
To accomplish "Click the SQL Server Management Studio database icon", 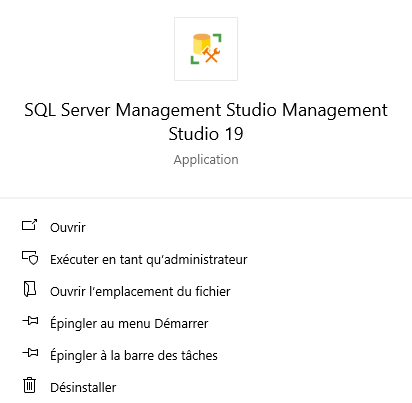I will 206,49.
